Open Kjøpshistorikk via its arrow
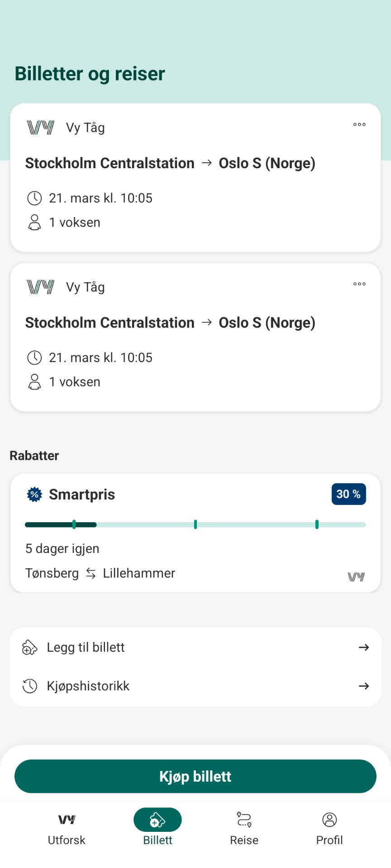 click(x=363, y=686)
